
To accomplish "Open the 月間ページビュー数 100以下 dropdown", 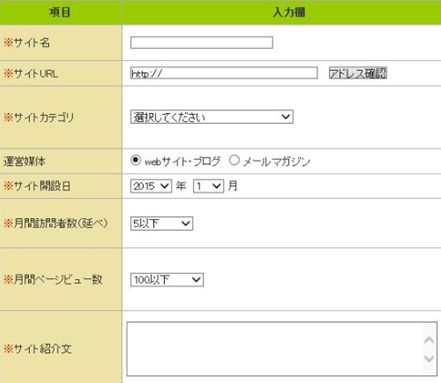I will 167,280.
